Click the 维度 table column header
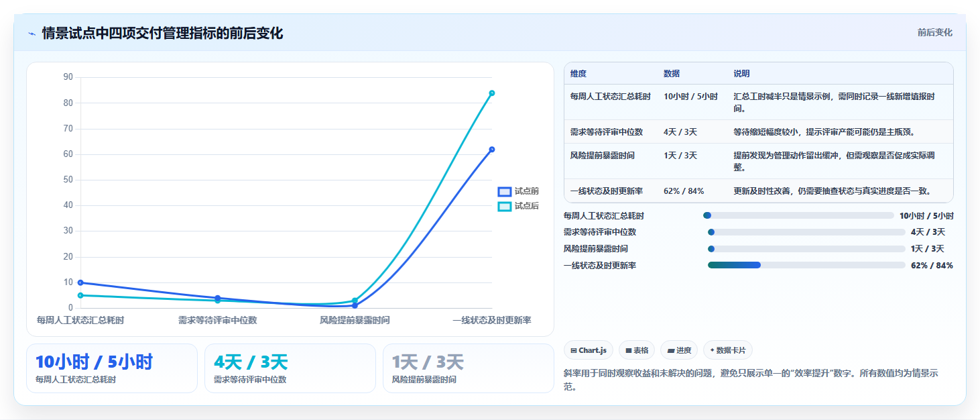Image resolution: width=980 pixels, height=420 pixels. (578, 74)
